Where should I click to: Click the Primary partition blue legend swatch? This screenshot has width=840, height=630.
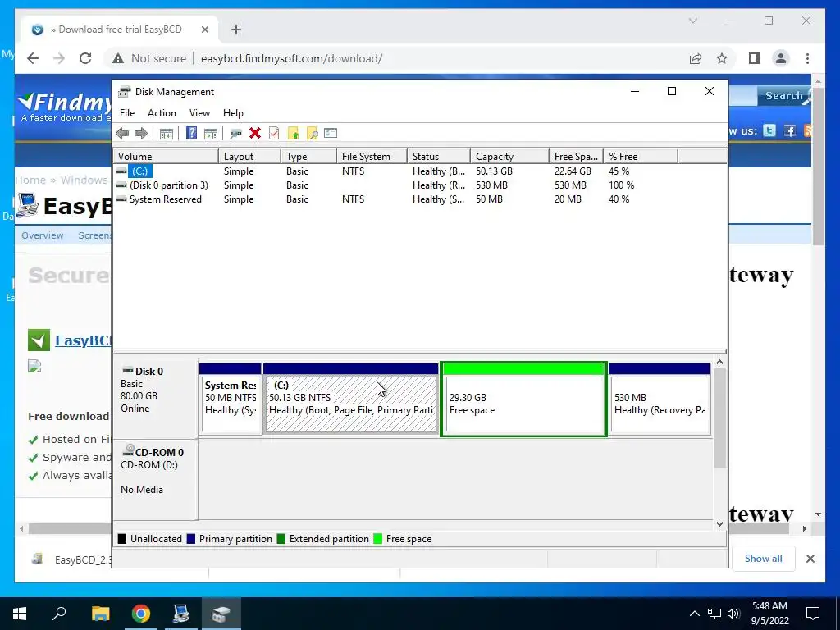pyautogui.click(x=190, y=539)
